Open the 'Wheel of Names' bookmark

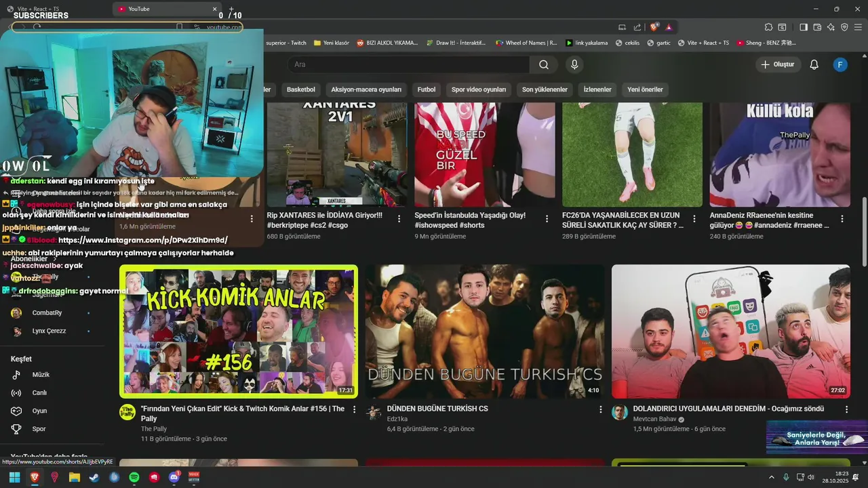[526, 43]
